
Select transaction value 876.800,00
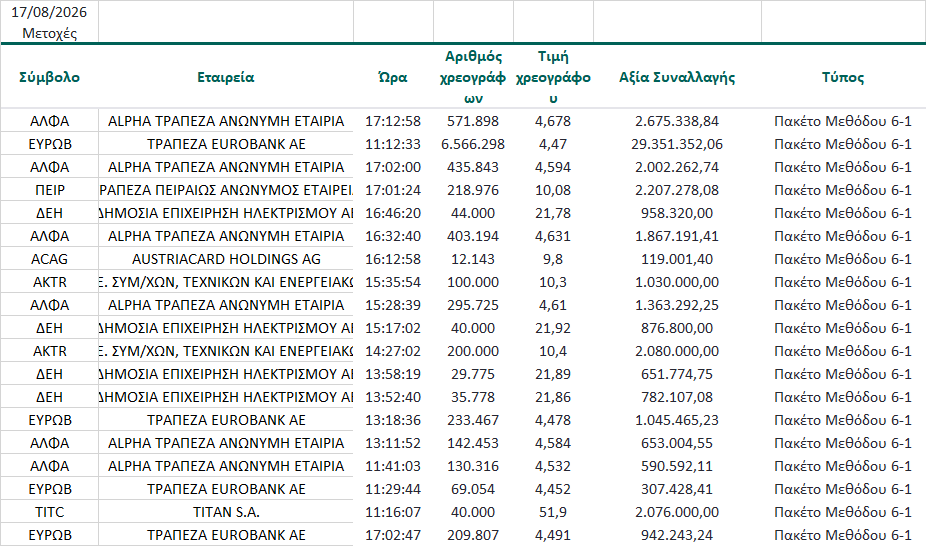coord(677,328)
